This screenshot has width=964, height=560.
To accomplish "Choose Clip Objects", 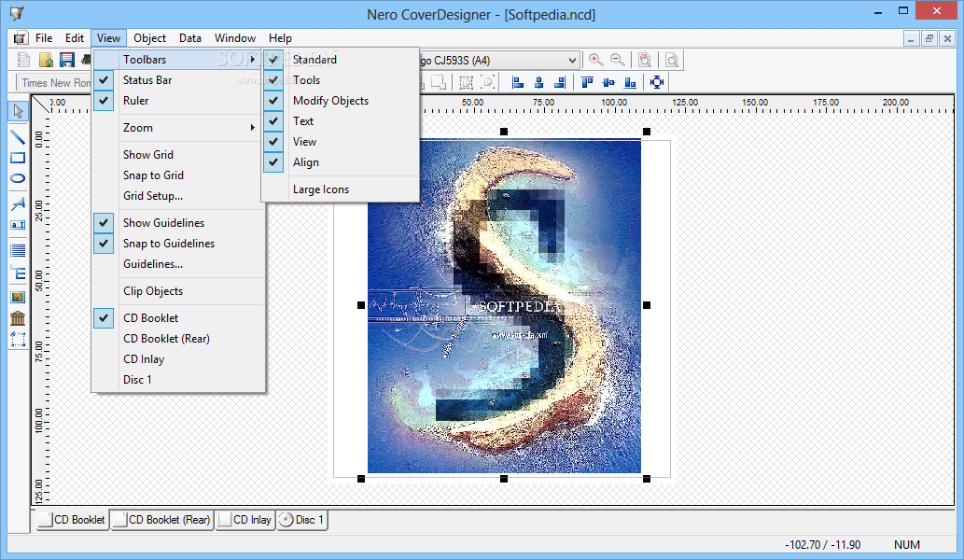I will click(178, 291).
